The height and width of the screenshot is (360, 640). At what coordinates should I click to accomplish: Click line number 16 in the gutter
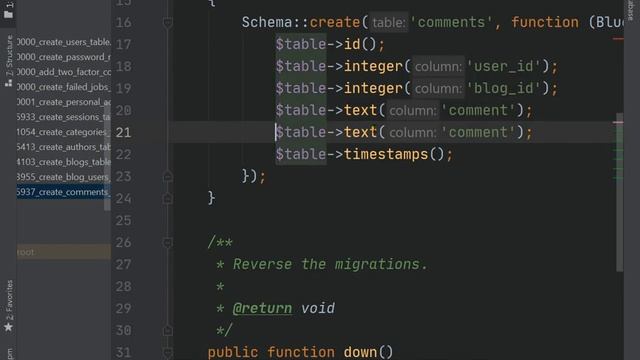click(x=123, y=22)
